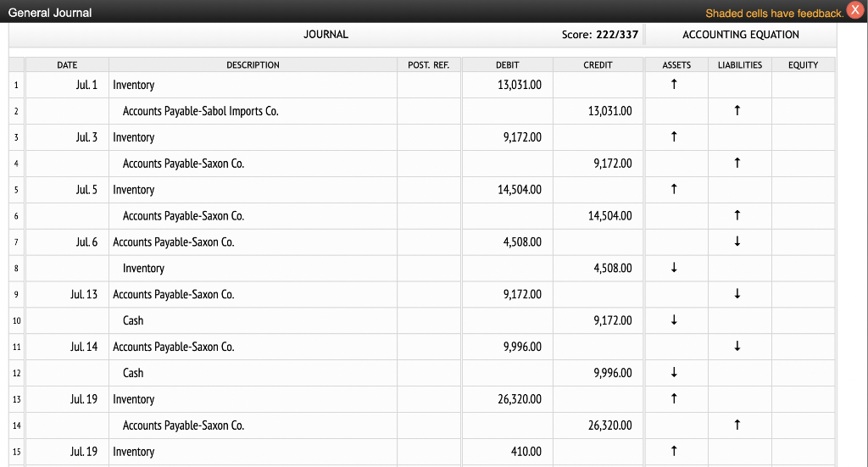
Task: Click the credit amount 26,320.00
Action: click(609, 425)
